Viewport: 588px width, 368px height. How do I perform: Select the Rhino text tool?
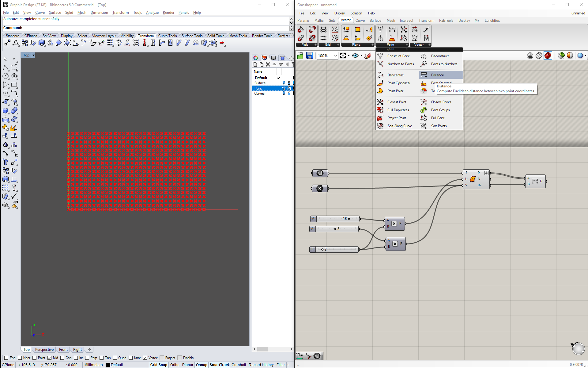[x=5, y=162]
